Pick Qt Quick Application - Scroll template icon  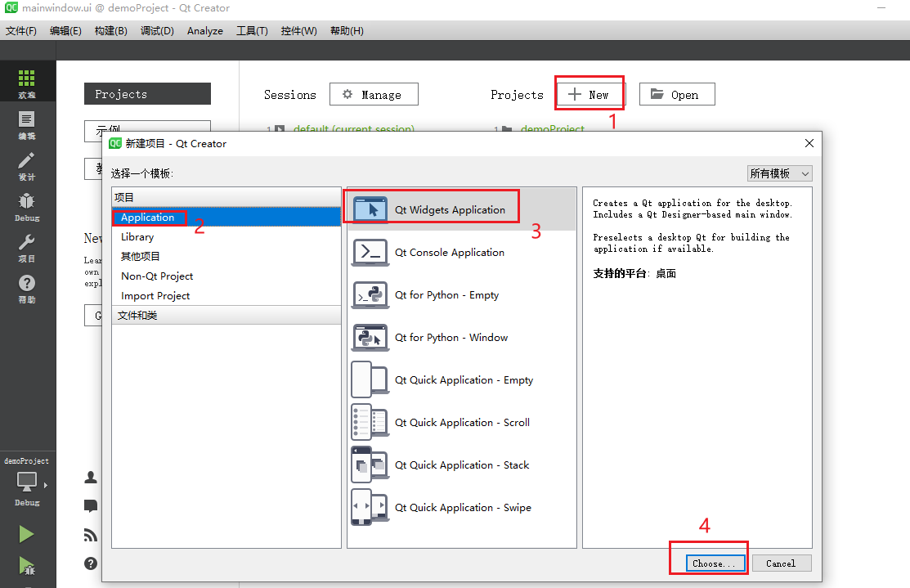pyautogui.click(x=370, y=422)
